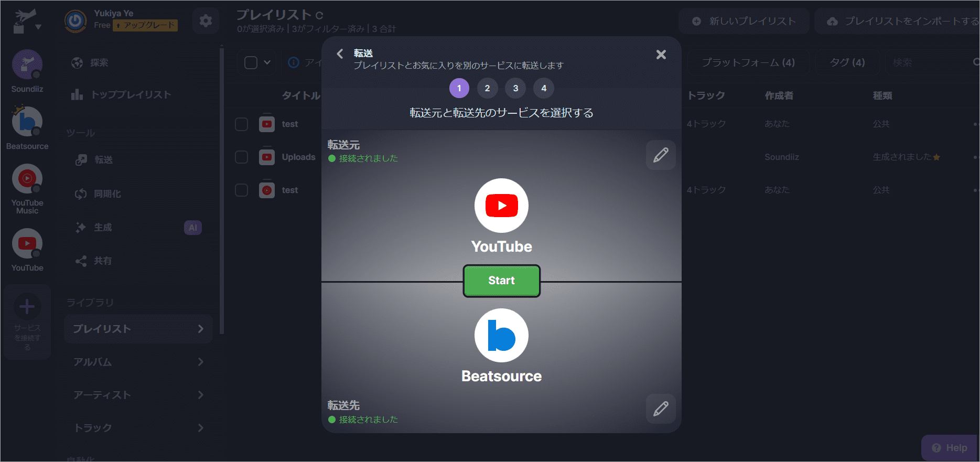Go to step 2 of the transfer wizard

[487, 88]
